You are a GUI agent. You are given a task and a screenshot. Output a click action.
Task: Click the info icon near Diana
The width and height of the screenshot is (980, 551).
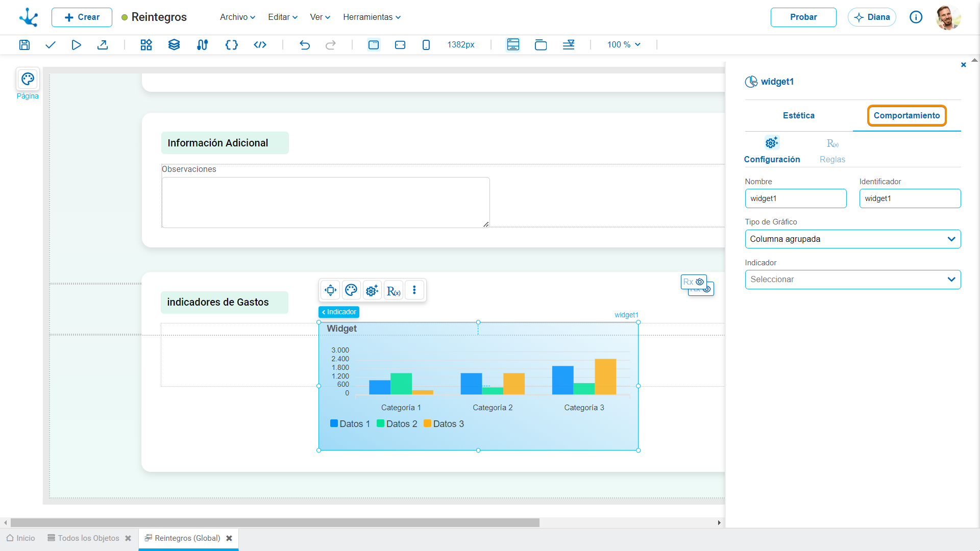(x=916, y=17)
